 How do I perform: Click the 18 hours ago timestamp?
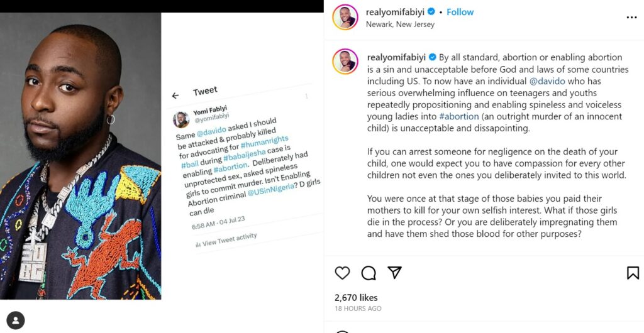[x=358, y=308]
